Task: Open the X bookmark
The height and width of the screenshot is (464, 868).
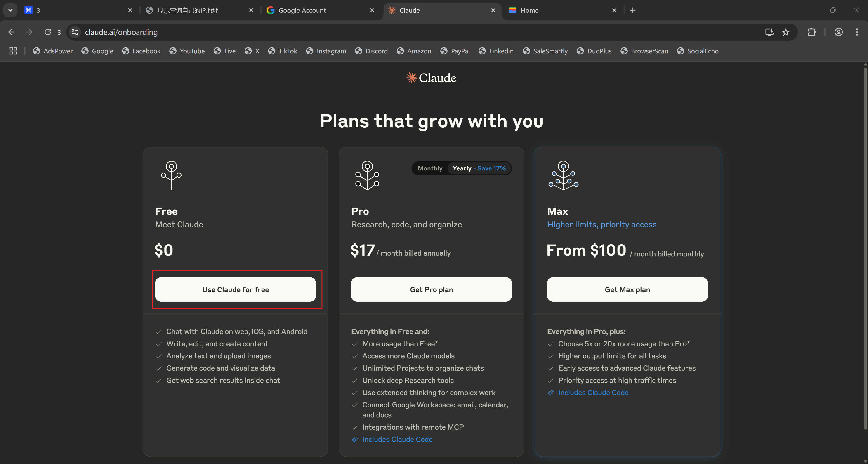Action: 252,51
